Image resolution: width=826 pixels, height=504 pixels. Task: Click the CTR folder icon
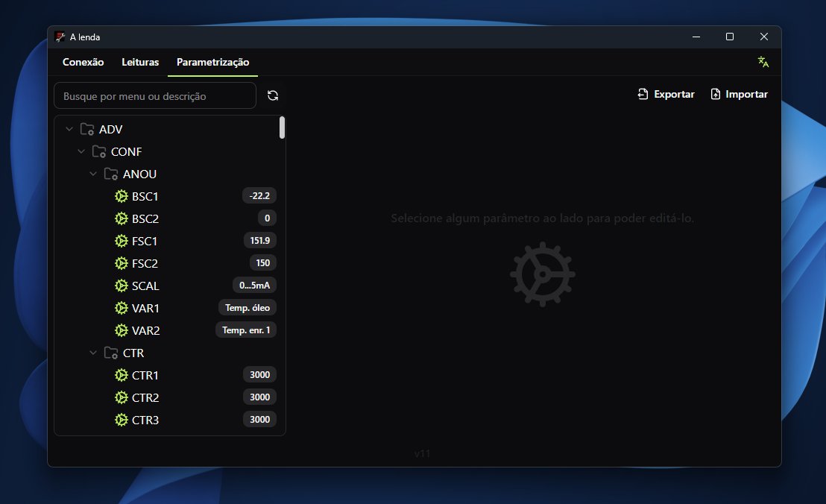coord(111,353)
